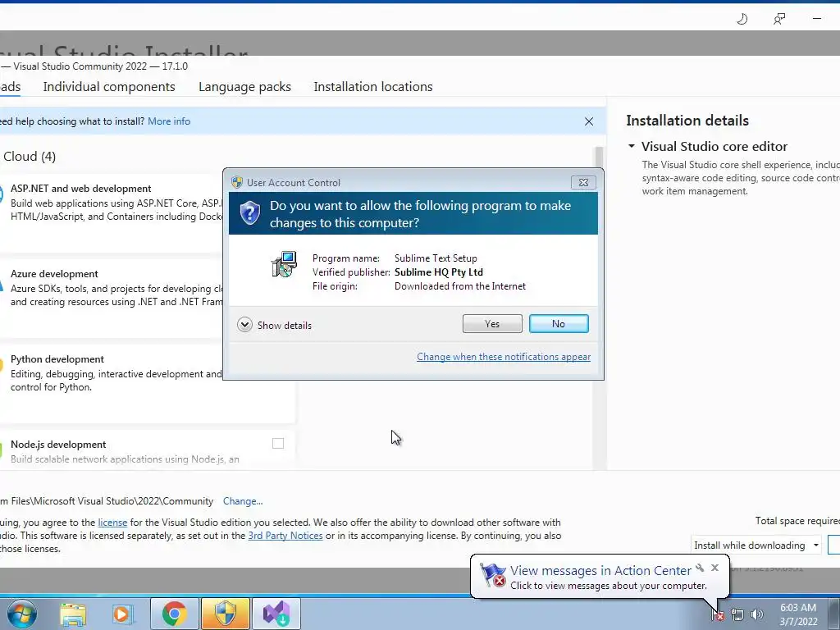Click the taskbar clock showing 6:03 AM
Screen dimensions: 840x630
coord(798,614)
